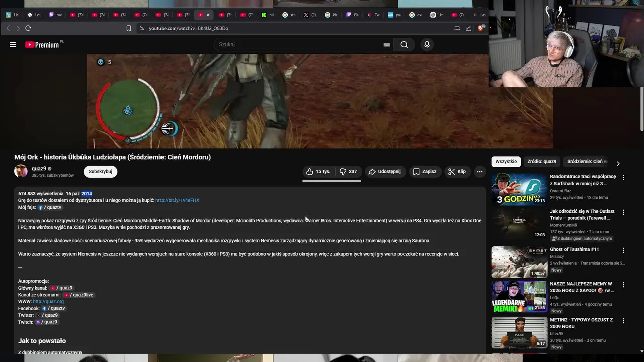Viewport: 644px width, 362px height.
Task: Dislike the video showing 337
Action: (348, 172)
